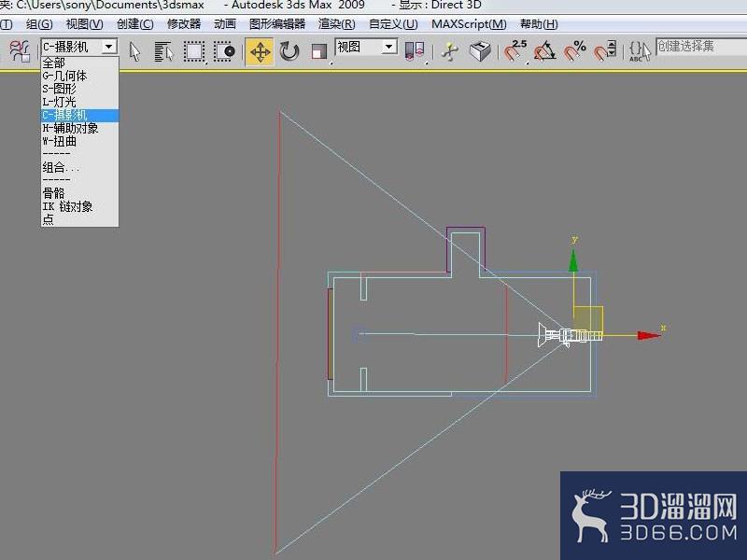The image size is (747, 560).
Task: Open reference coordinate system dropdown 视图
Action: [366, 47]
